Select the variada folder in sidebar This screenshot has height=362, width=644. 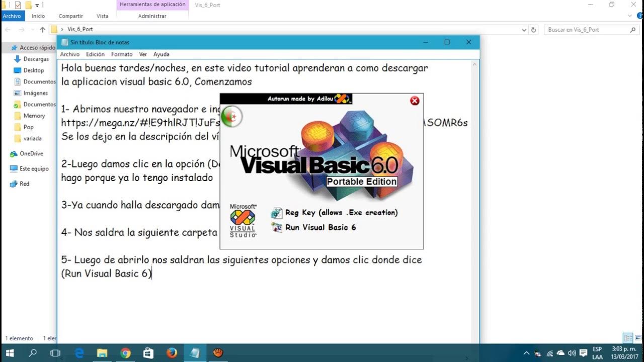(33, 138)
